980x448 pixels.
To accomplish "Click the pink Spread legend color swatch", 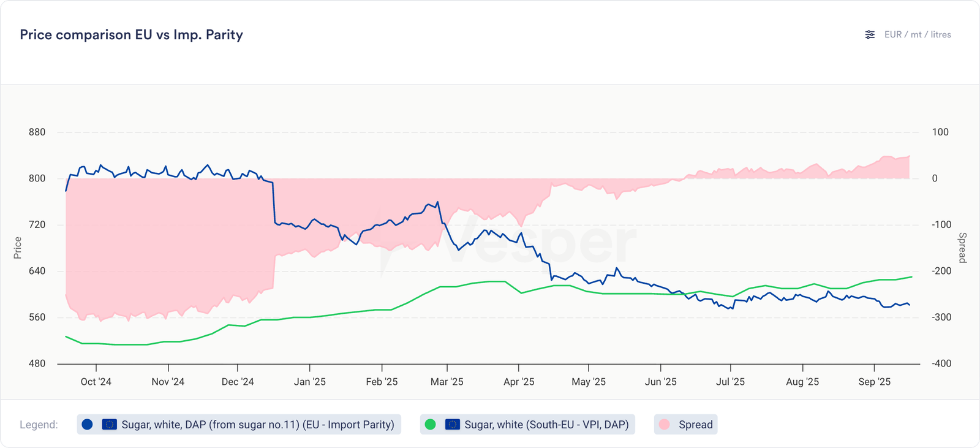I will coord(664,424).
